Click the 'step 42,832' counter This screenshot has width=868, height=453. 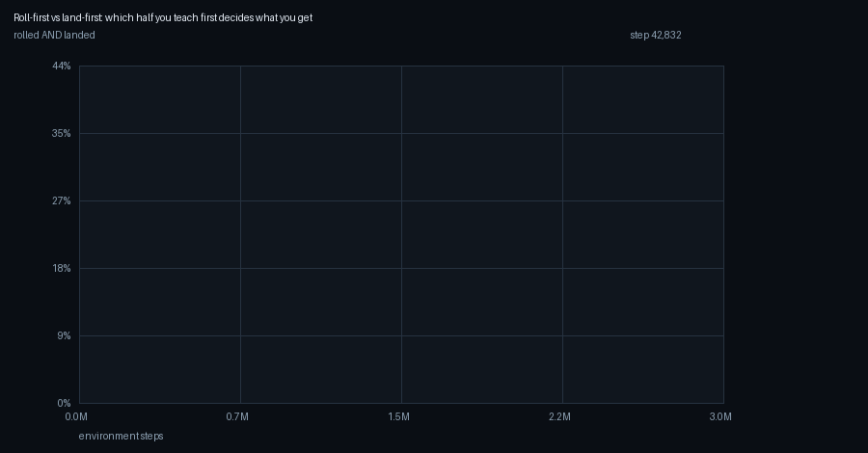[656, 35]
